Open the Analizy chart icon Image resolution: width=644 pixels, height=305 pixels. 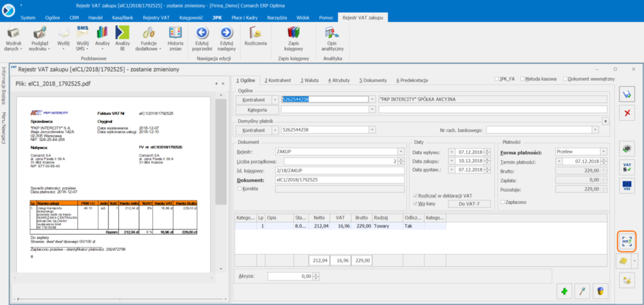103,33
